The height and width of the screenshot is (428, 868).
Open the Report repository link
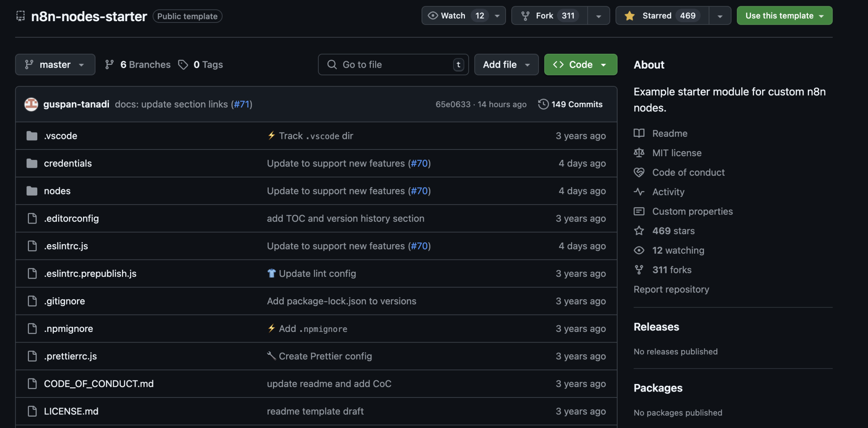[671, 289]
